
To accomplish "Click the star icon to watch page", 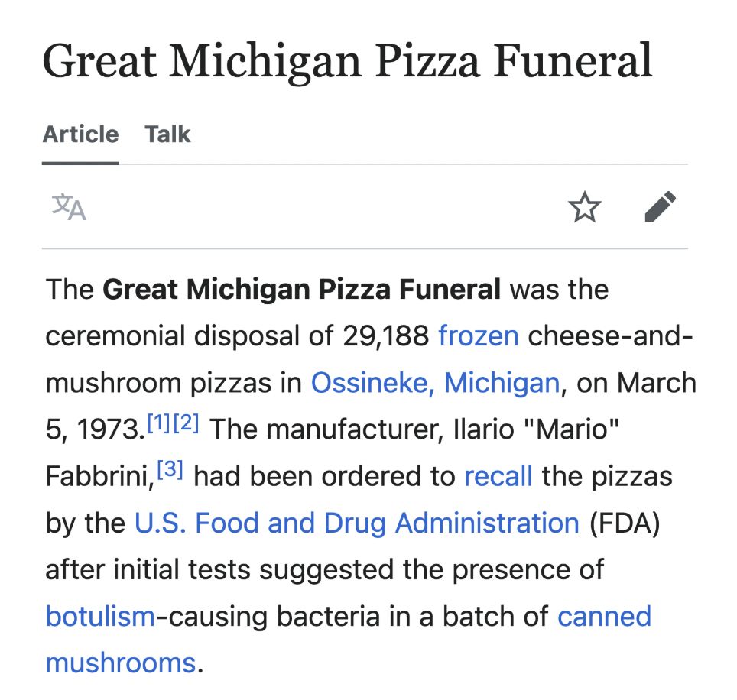I will click(x=584, y=206).
